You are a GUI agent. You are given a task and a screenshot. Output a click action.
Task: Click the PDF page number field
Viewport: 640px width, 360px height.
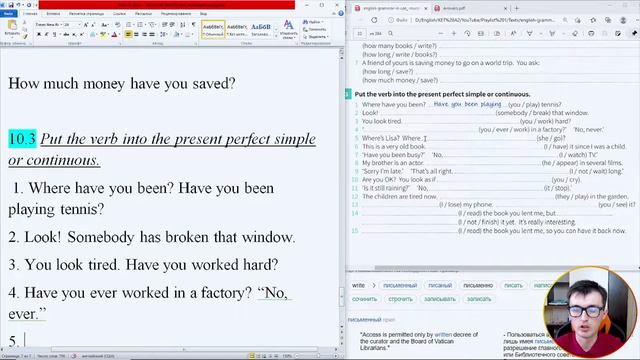pyautogui.click(x=360, y=33)
